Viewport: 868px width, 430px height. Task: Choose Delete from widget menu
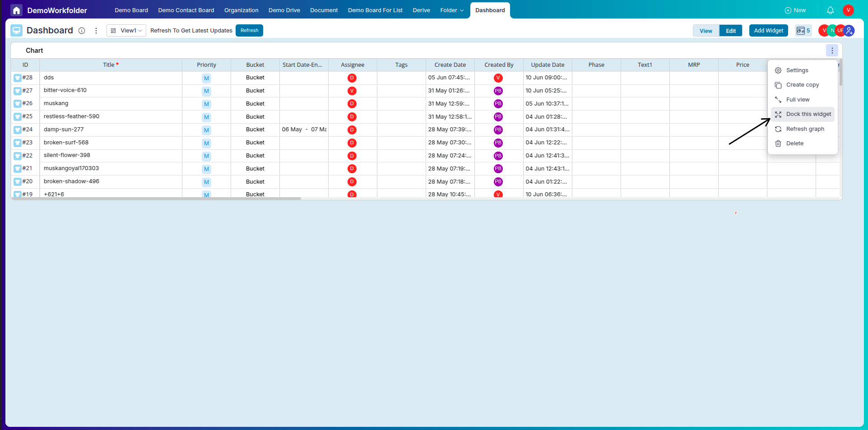click(803, 143)
